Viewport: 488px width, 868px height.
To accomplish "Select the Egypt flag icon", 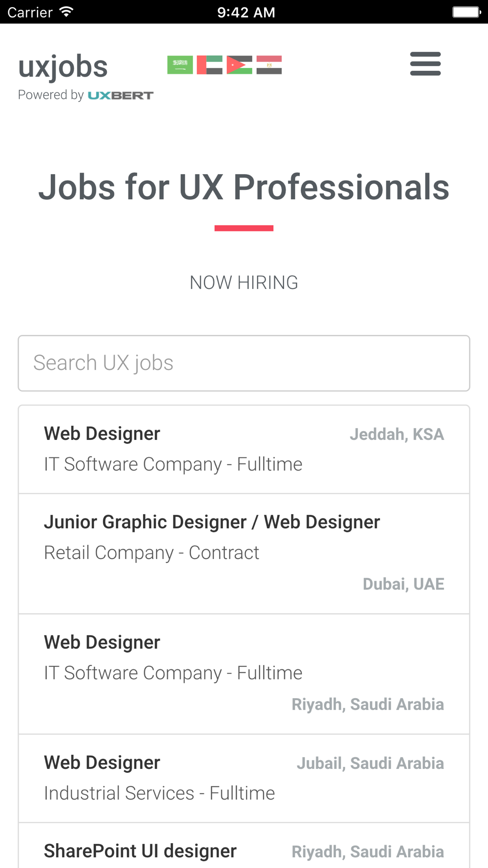I will (x=269, y=65).
